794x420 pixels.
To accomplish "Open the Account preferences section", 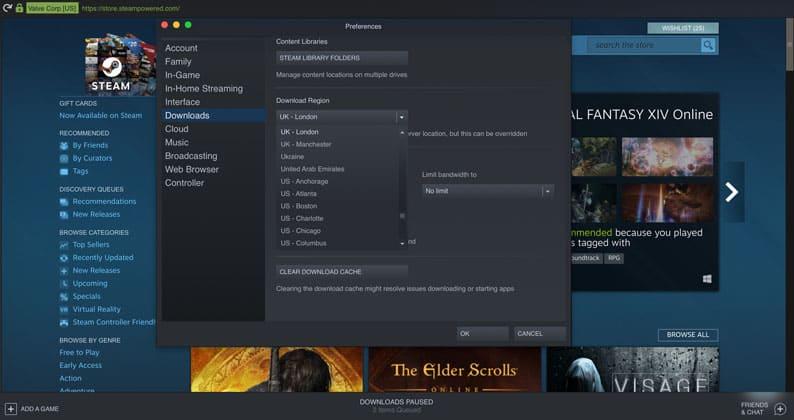I will (181, 48).
